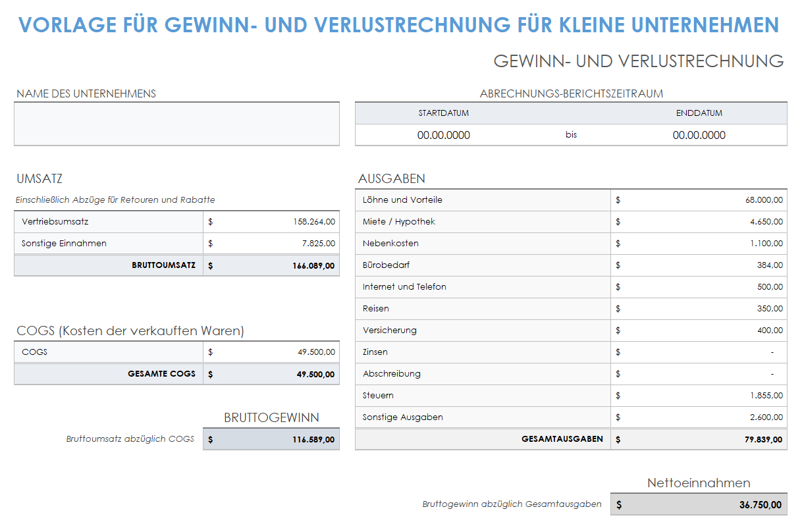Screen dimensions: 802x532
Task: Select the Gesamtausgaben total 79.839,00
Action: [699, 439]
